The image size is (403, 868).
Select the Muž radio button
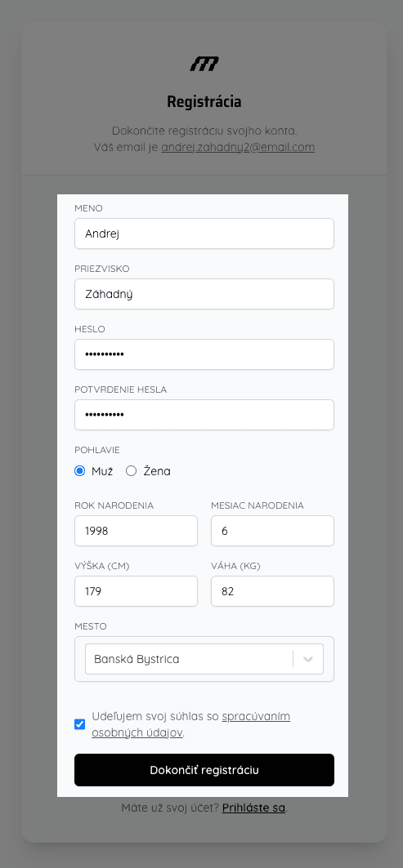(80, 471)
